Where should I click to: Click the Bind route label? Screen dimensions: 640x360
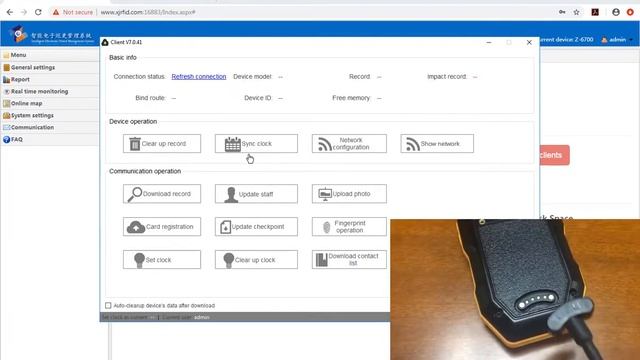click(x=150, y=98)
